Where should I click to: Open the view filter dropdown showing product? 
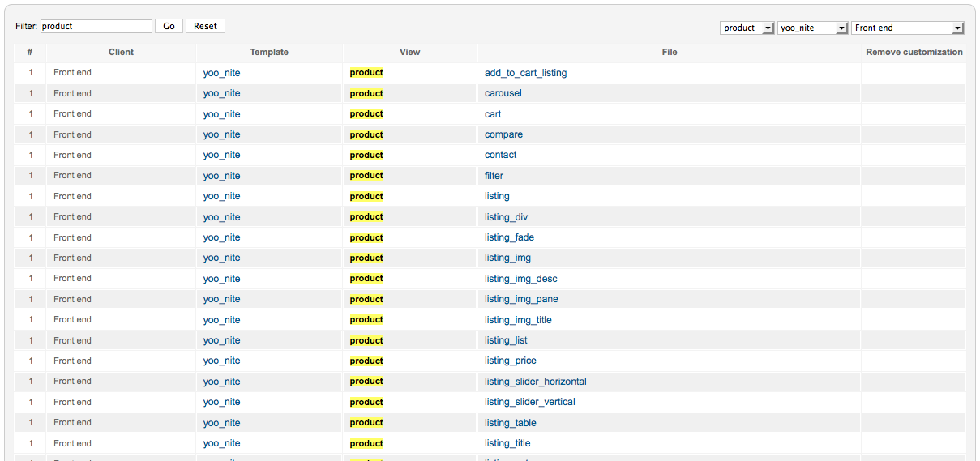tap(747, 28)
